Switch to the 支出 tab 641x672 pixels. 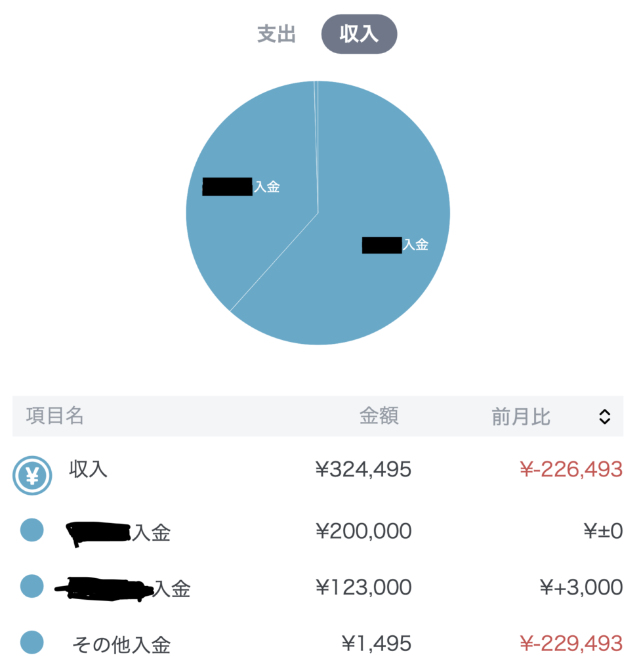[x=276, y=35]
